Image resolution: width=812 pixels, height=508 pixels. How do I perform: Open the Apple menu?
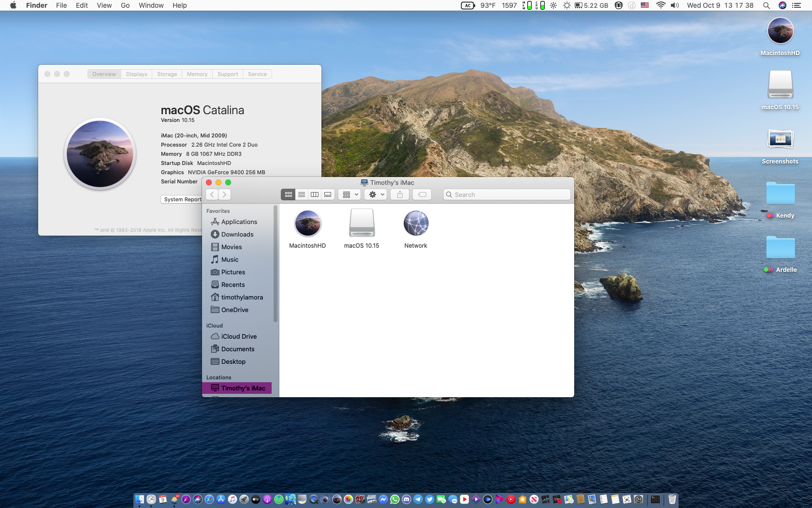pyautogui.click(x=13, y=5)
